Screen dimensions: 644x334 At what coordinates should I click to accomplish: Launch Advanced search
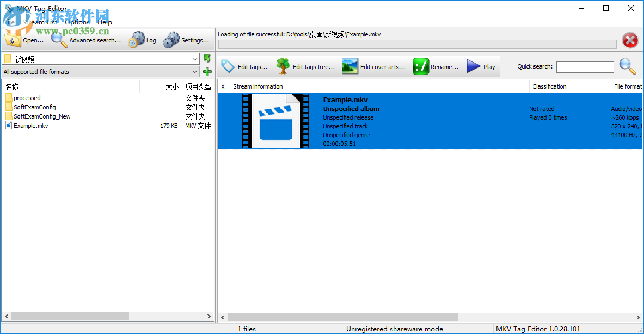tap(87, 39)
